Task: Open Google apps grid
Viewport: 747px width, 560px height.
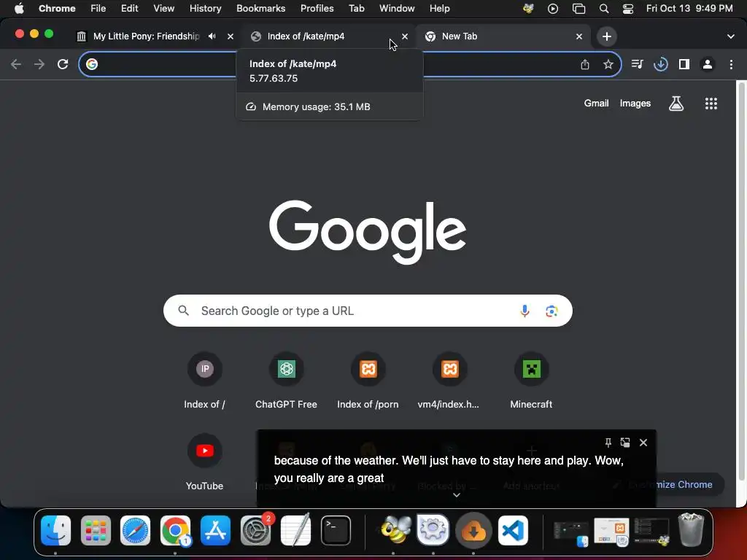Action: point(711,104)
